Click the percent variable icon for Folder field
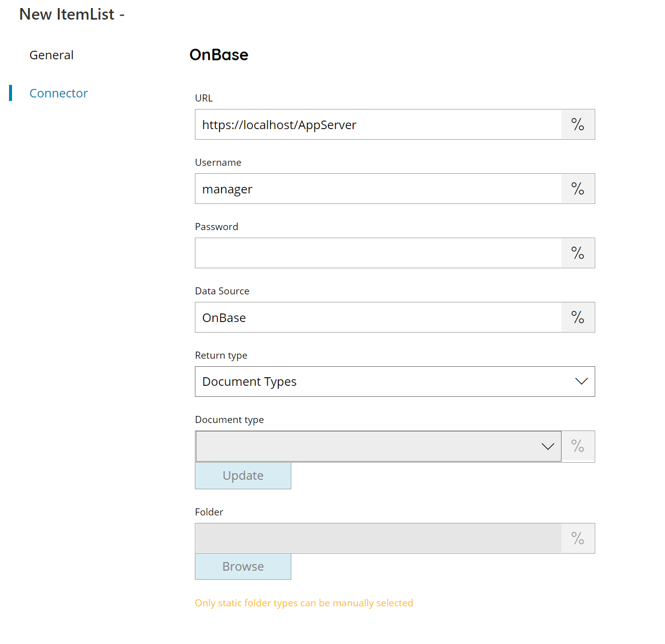 tap(578, 539)
